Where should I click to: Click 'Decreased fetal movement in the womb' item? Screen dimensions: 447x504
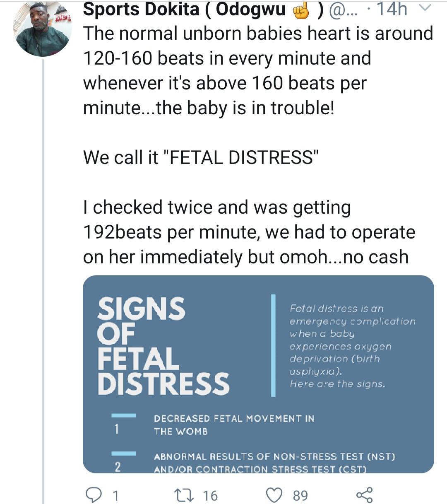pyautogui.click(x=234, y=424)
